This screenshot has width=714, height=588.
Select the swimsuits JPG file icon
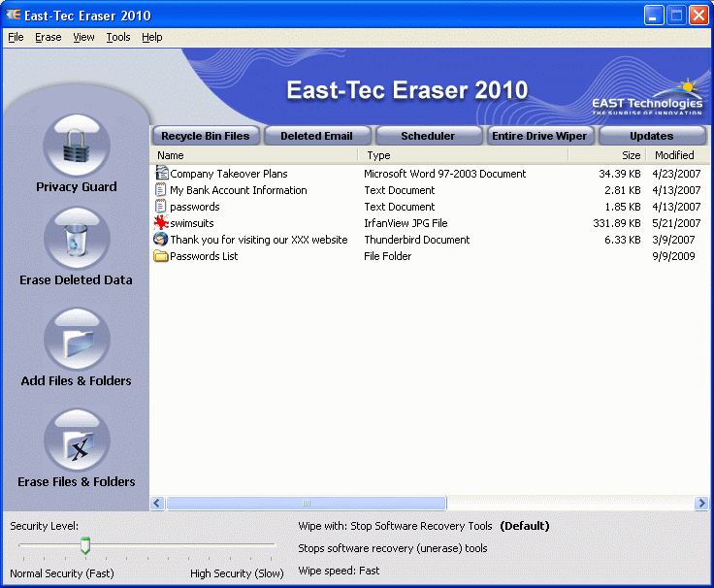[x=161, y=223]
